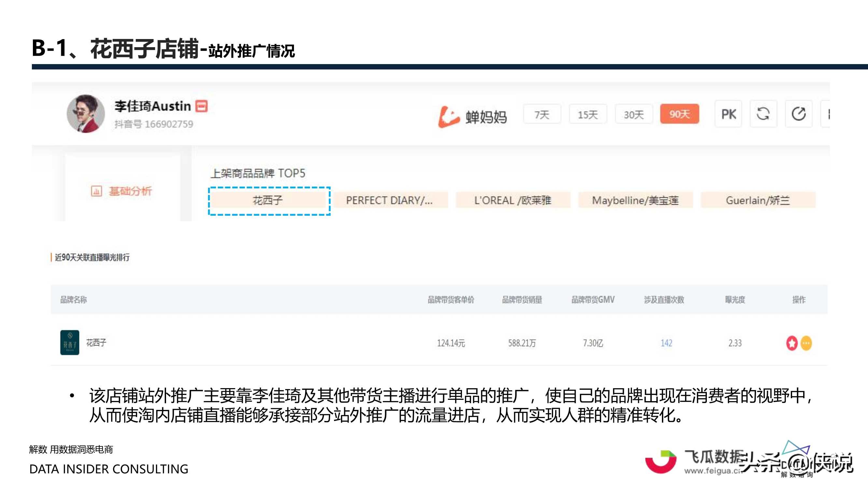The image size is (868, 488).
Task: Click 李佳琦Austin profile avatar
Action: [x=86, y=114]
